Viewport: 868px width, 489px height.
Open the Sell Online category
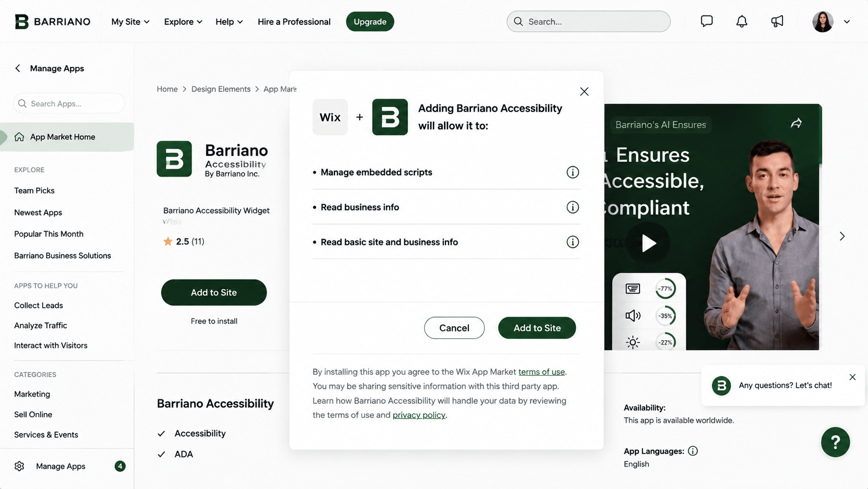33,414
